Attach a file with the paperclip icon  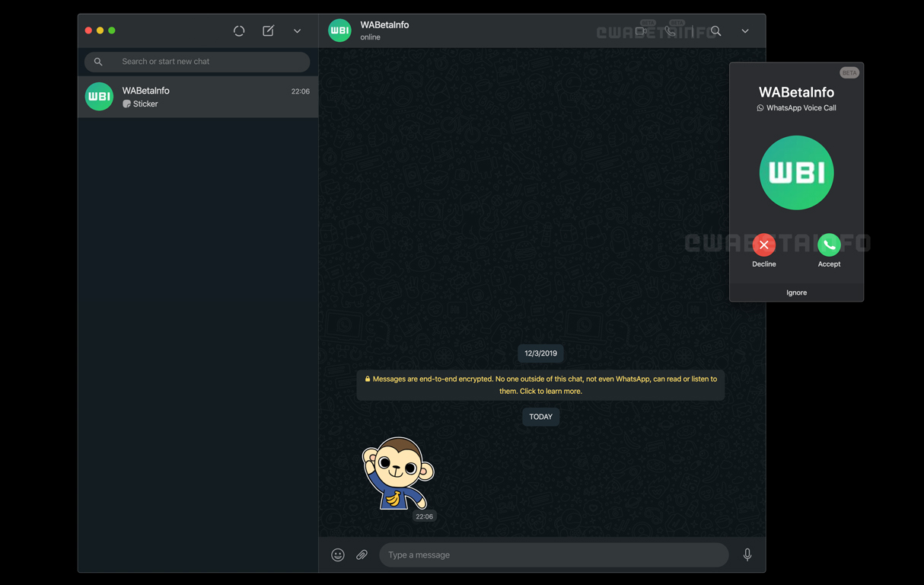pos(362,555)
